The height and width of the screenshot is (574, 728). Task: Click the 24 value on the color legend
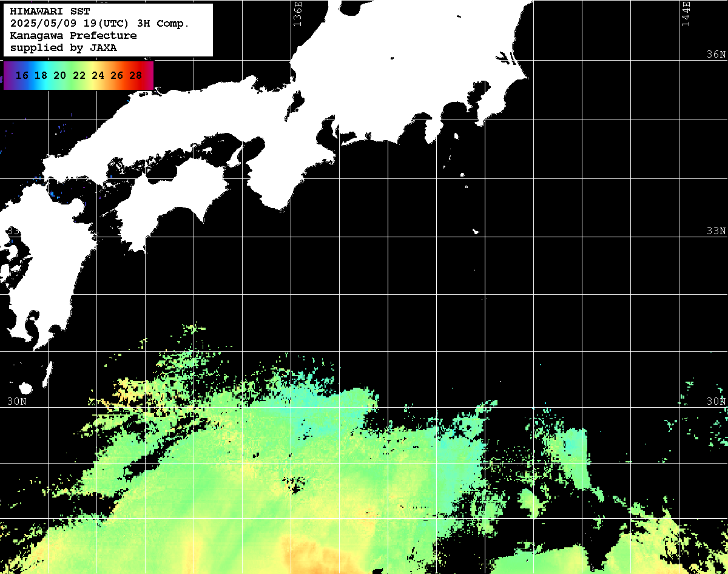click(98, 76)
